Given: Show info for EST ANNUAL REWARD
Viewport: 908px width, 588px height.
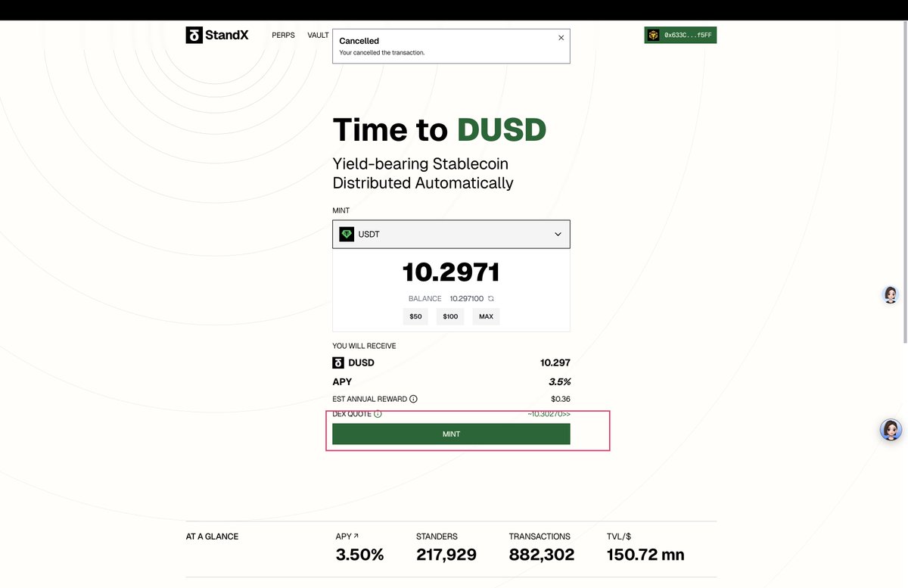Looking at the screenshot, I should [413, 399].
